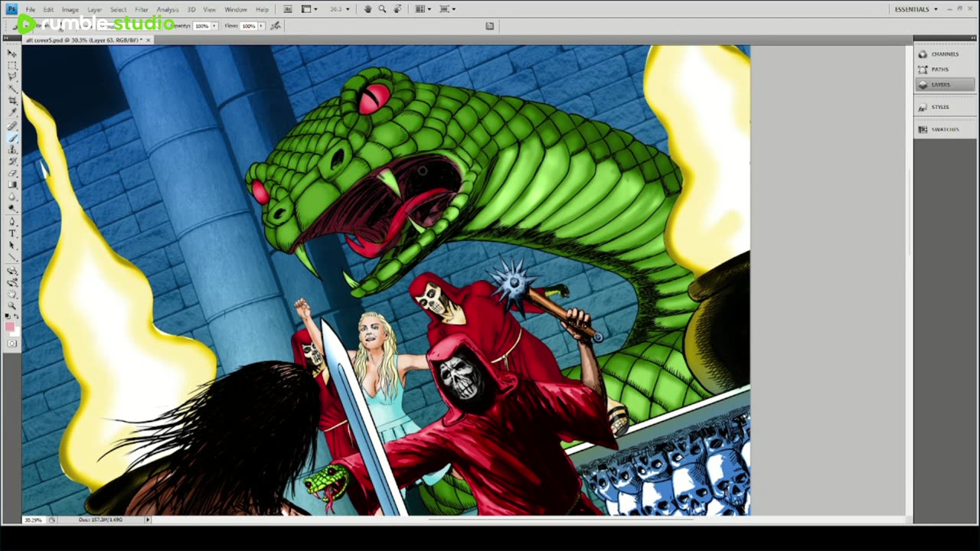Open the Edit menu
980x551 pixels.
[48, 9]
